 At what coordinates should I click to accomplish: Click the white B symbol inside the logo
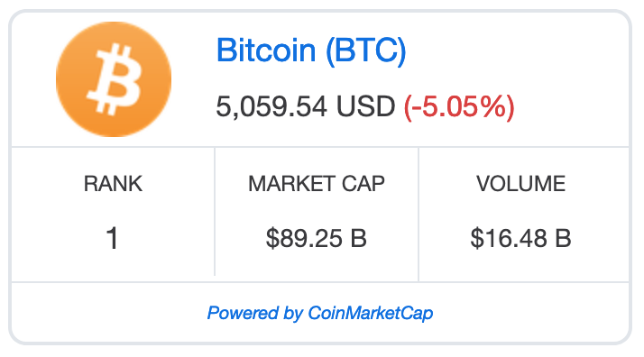coord(115,79)
